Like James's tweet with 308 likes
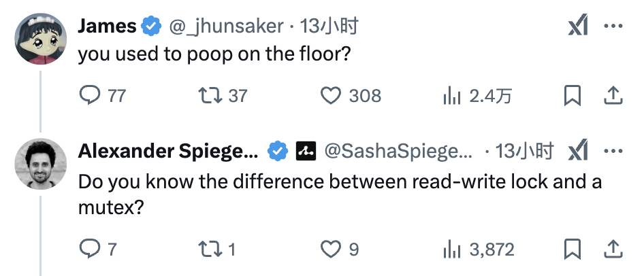The height and width of the screenshot is (276, 644). 331,96
